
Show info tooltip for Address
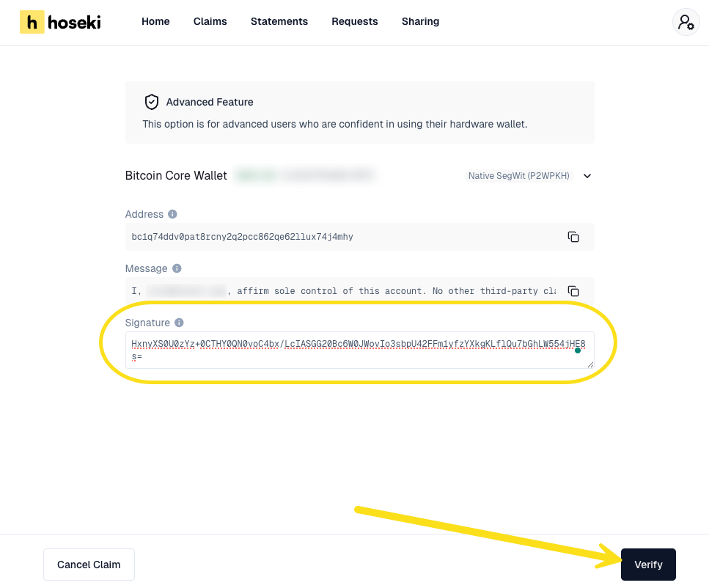(172, 215)
